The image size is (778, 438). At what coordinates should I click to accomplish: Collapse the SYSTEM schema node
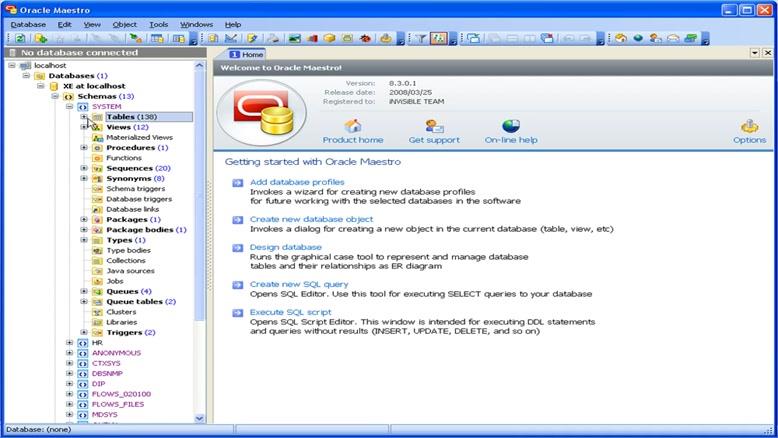[70, 106]
